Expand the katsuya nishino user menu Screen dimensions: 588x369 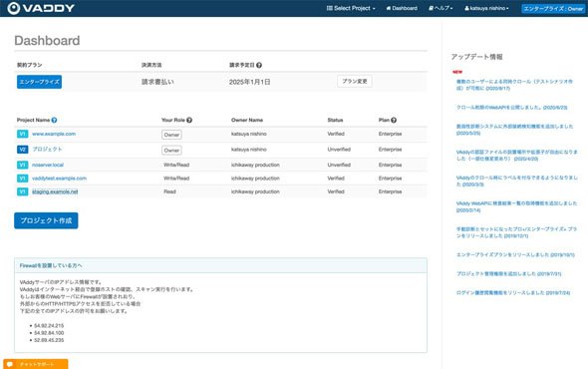(x=486, y=8)
